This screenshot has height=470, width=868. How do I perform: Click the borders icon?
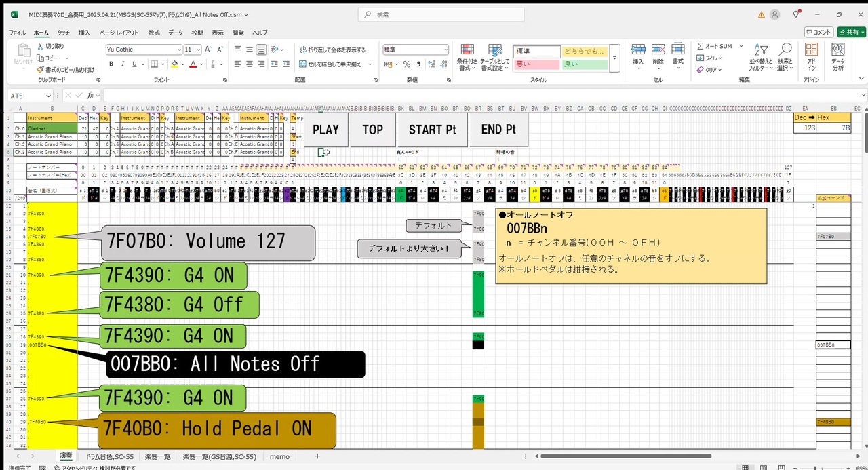click(153, 64)
